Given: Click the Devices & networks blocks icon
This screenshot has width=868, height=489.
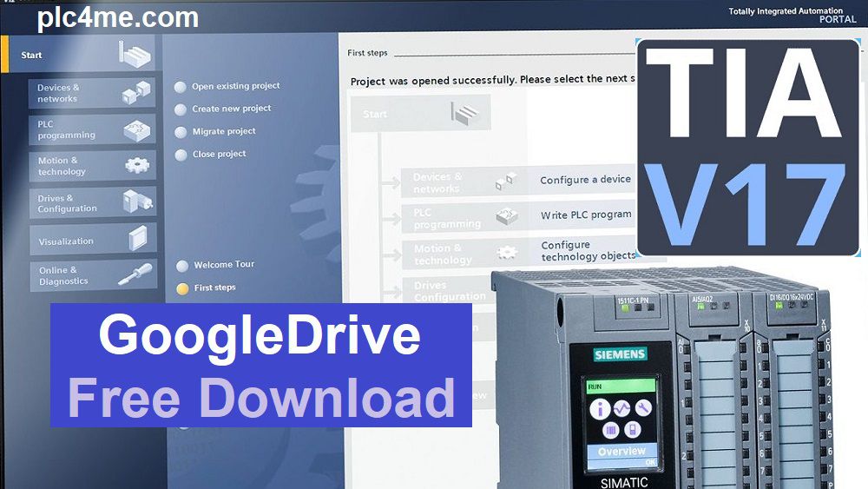Looking at the screenshot, I should coord(136,93).
